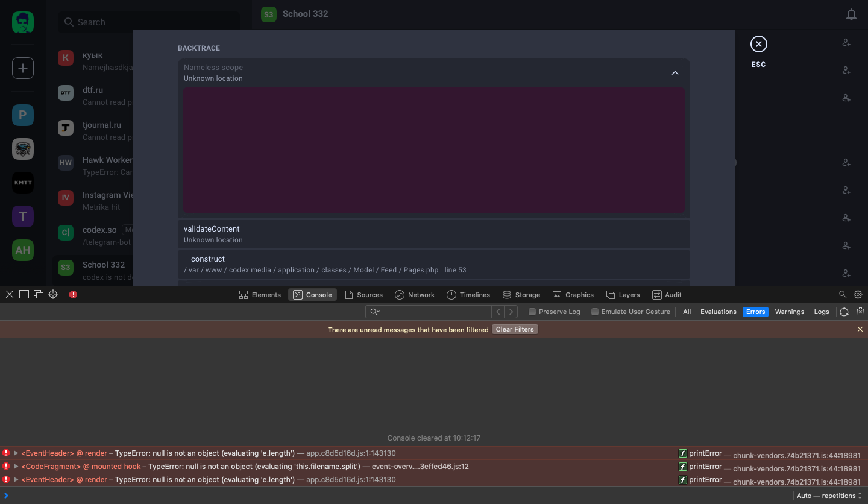Open the blue P workspace avatar

tap(23, 115)
